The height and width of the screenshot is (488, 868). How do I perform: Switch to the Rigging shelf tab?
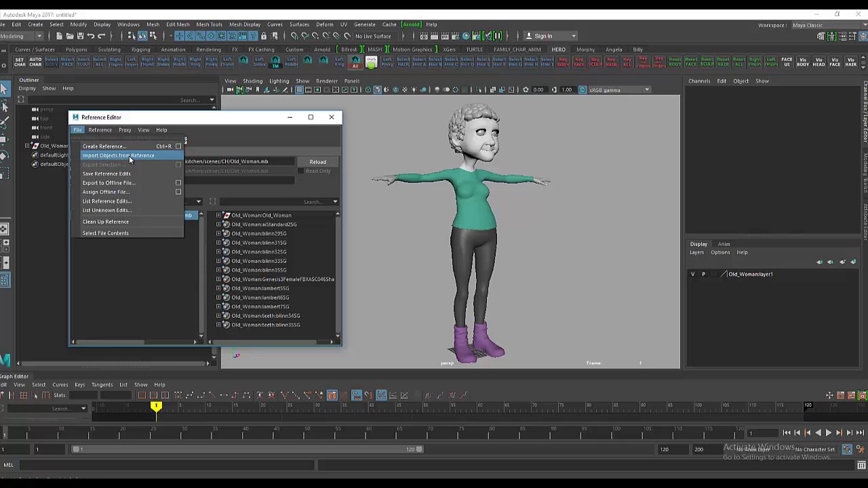140,49
